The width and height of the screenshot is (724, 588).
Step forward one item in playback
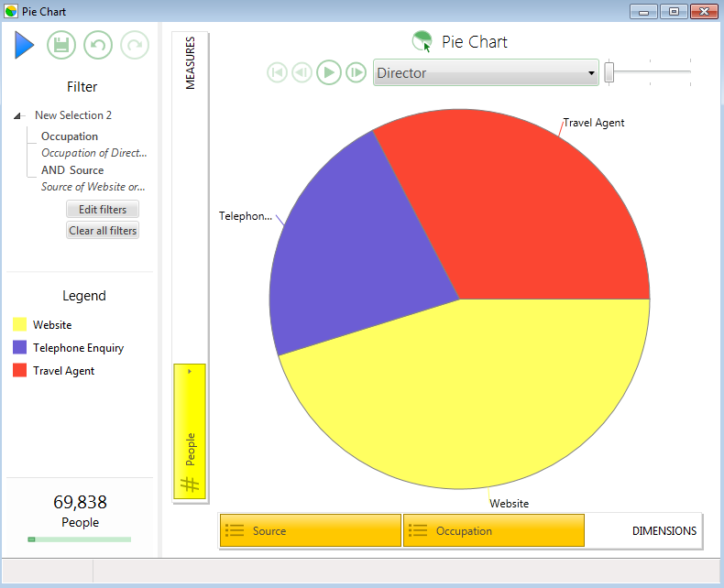coord(356,72)
